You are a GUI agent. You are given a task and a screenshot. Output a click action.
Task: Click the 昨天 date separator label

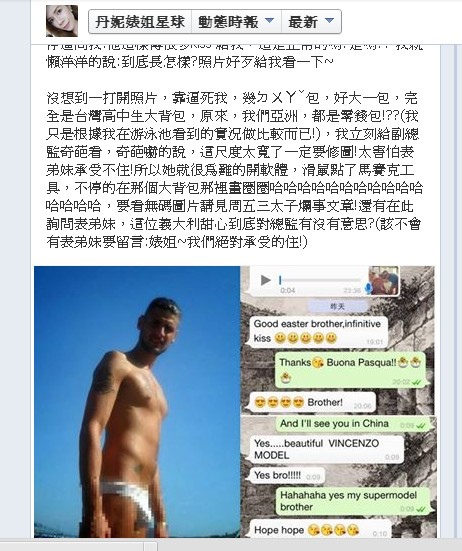pos(337,307)
